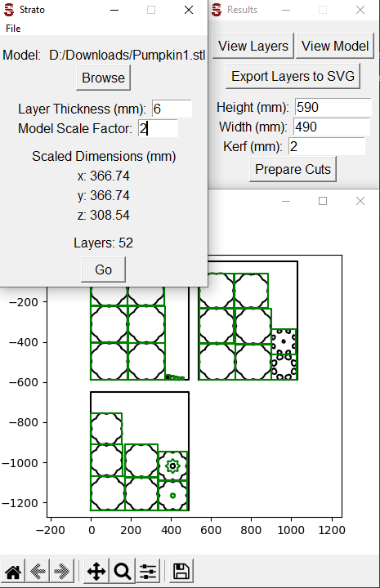Image resolution: width=380 pixels, height=588 pixels.
Task: Open the View Layers window
Action: (253, 46)
